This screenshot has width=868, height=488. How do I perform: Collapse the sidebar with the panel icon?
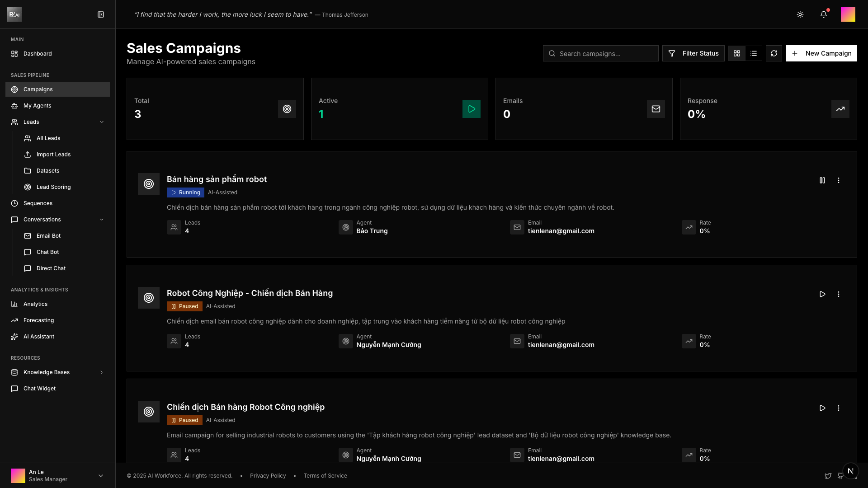point(101,14)
